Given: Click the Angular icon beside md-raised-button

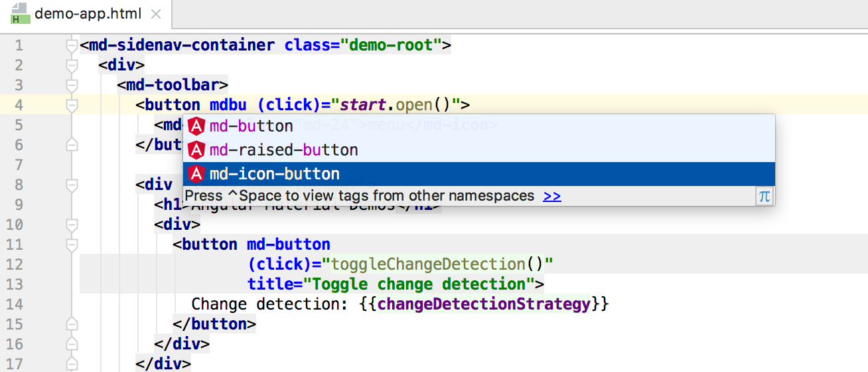Looking at the screenshot, I should click(x=196, y=150).
